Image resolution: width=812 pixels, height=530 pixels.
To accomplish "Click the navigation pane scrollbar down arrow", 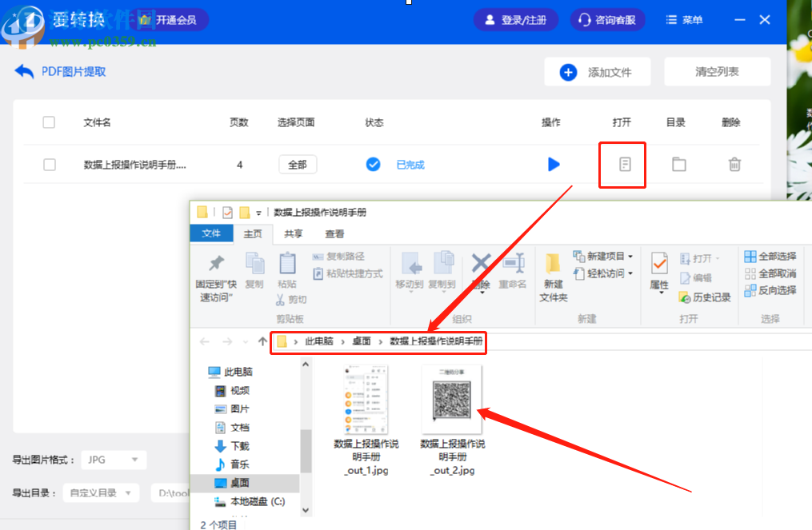I will pyautogui.click(x=306, y=510).
